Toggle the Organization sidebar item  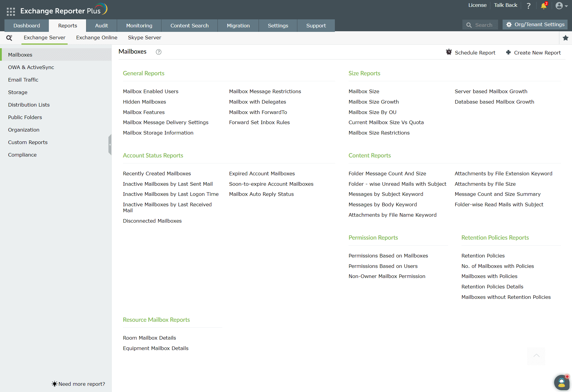pyautogui.click(x=24, y=130)
